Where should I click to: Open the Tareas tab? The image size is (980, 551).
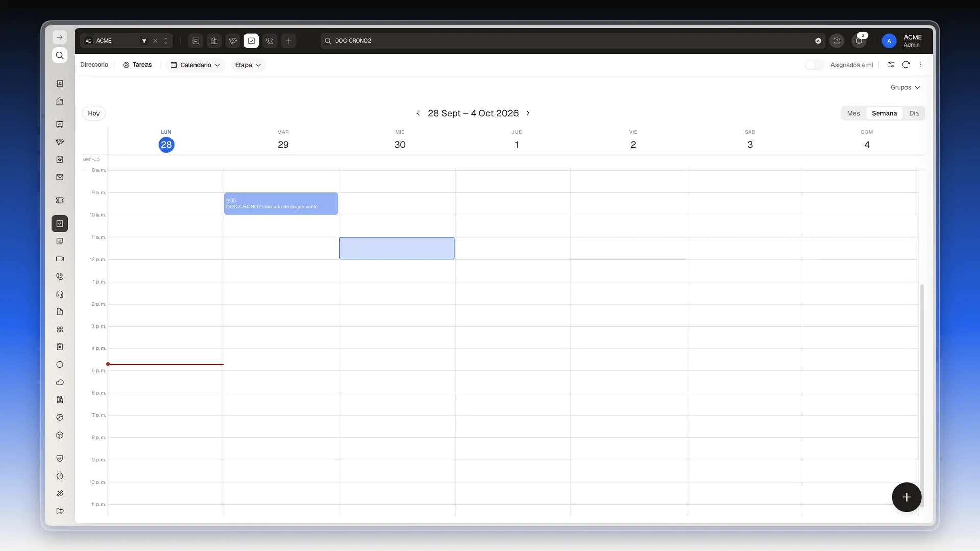pyautogui.click(x=137, y=65)
